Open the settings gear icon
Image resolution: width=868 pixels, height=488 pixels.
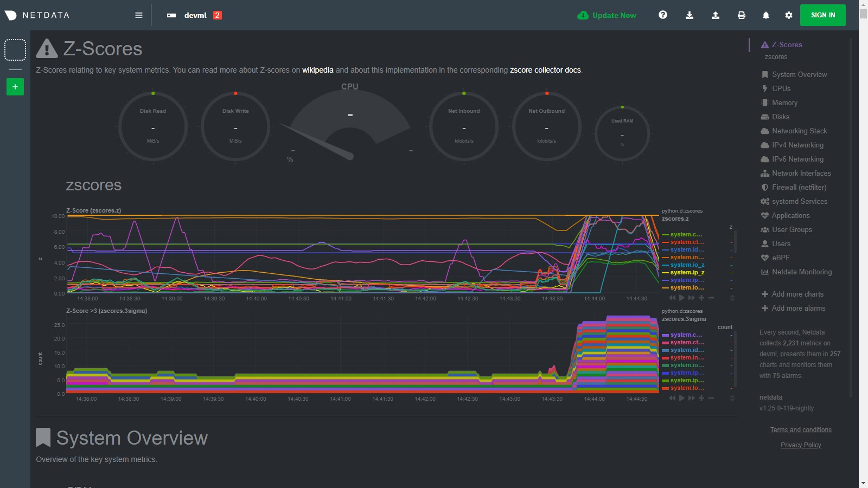click(x=789, y=15)
